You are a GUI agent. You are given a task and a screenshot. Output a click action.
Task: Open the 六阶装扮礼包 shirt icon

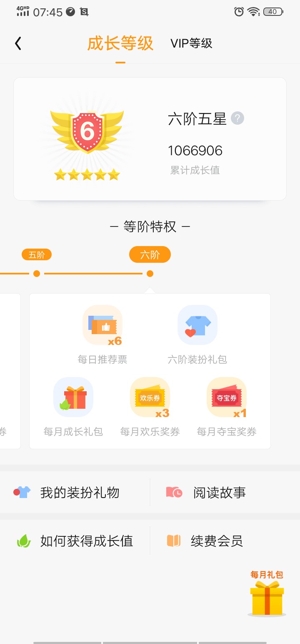pyautogui.click(x=197, y=325)
